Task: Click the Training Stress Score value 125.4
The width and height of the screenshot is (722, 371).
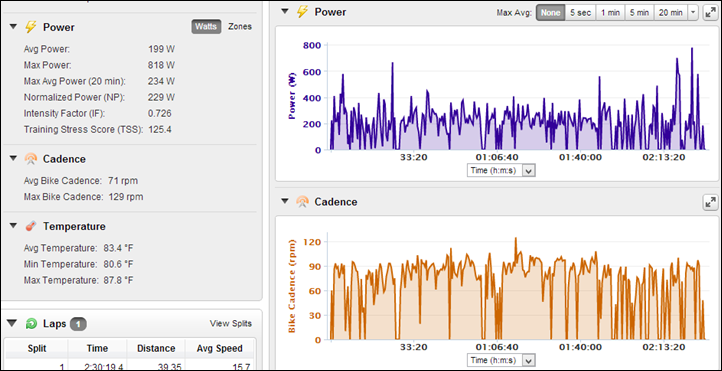Action: (x=160, y=129)
